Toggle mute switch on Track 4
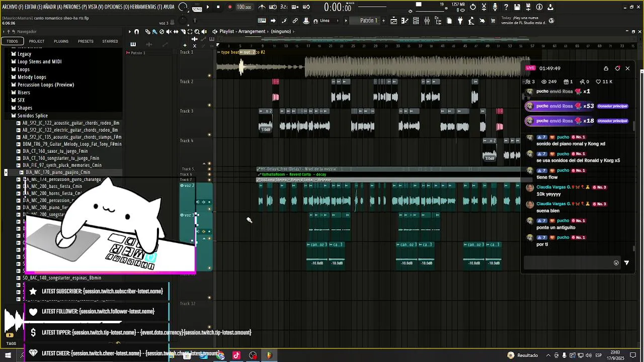The image size is (644, 362). [209, 163]
